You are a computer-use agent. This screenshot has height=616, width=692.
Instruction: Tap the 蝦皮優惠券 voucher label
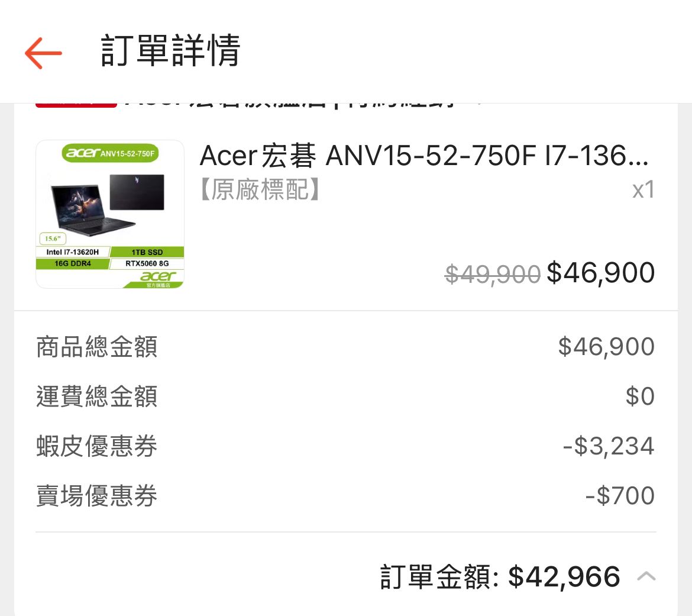[97, 446]
